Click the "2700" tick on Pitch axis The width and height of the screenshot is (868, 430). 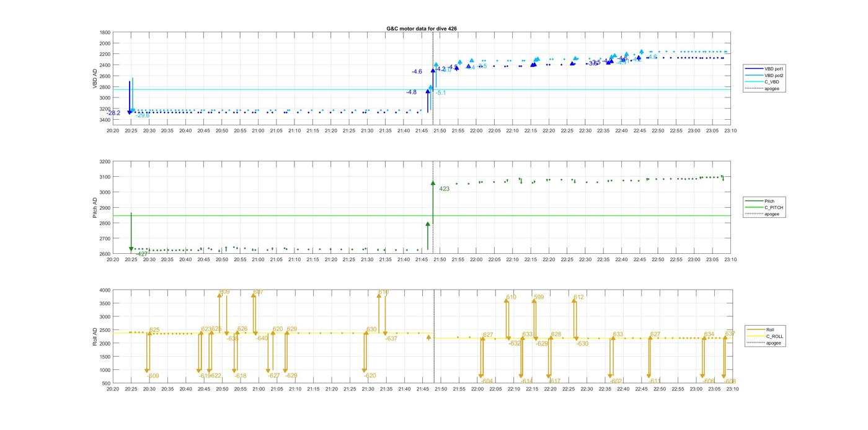105,238
